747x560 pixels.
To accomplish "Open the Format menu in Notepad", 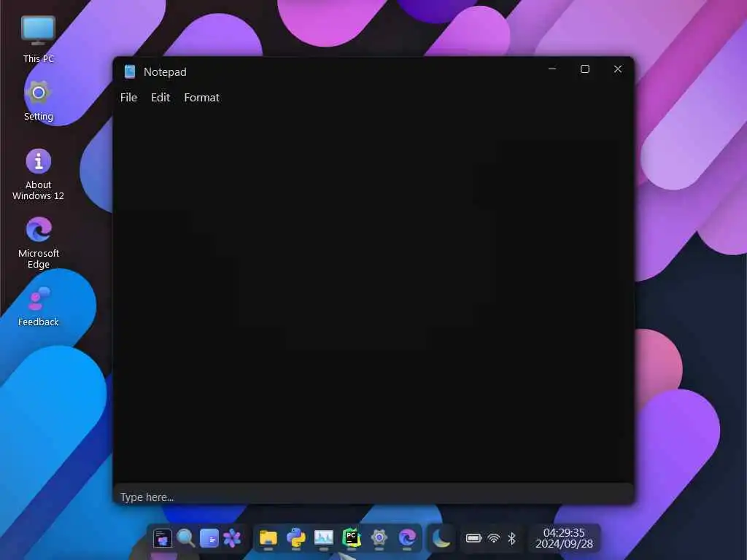I will click(x=201, y=97).
